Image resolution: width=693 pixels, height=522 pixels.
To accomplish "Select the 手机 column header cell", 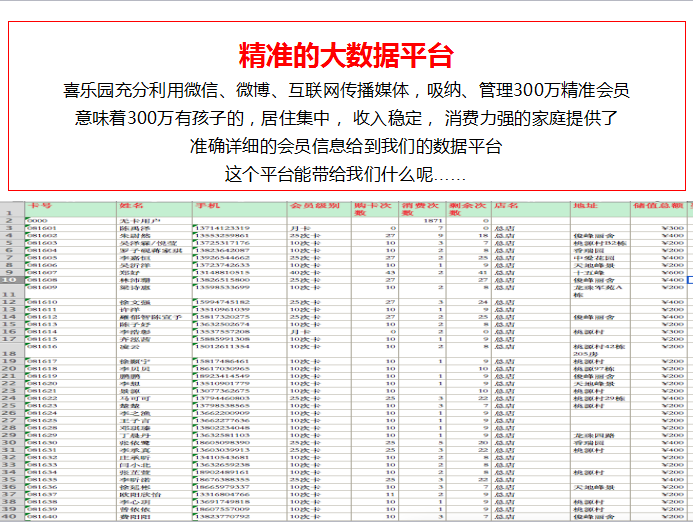I will click(x=240, y=209).
